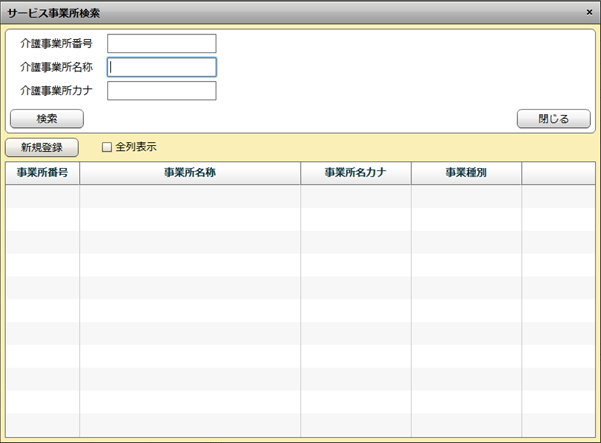The height and width of the screenshot is (443, 601).
Task: Select the 介護事業所カナ input field
Action: 161,91
